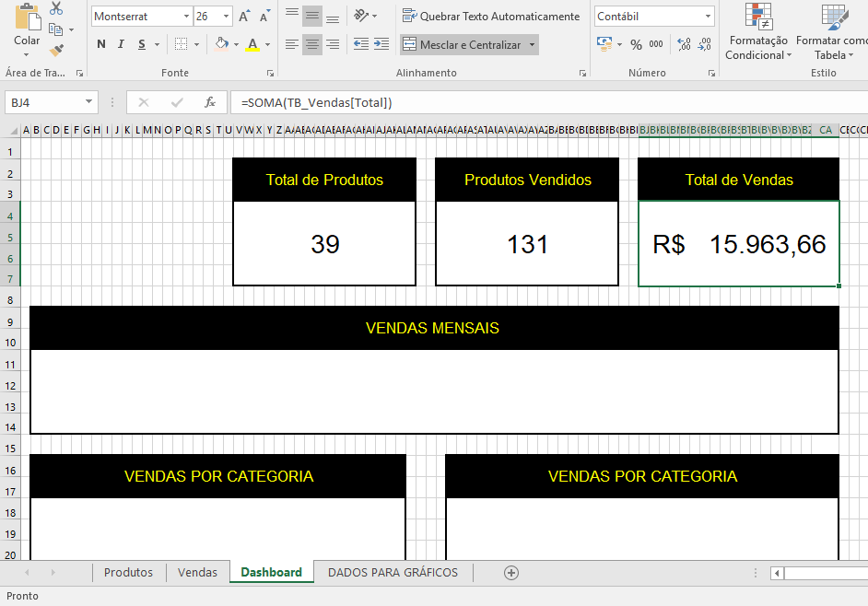The height and width of the screenshot is (606, 868).
Task: Click accounting currency format icon
Action: point(604,44)
